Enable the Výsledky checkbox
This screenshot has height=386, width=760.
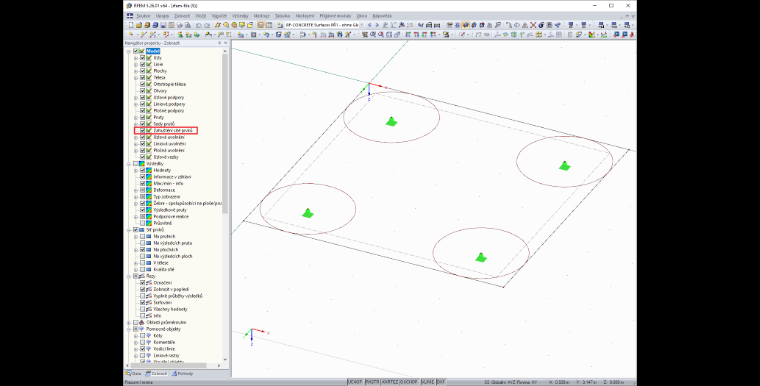pyautogui.click(x=136, y=164)
